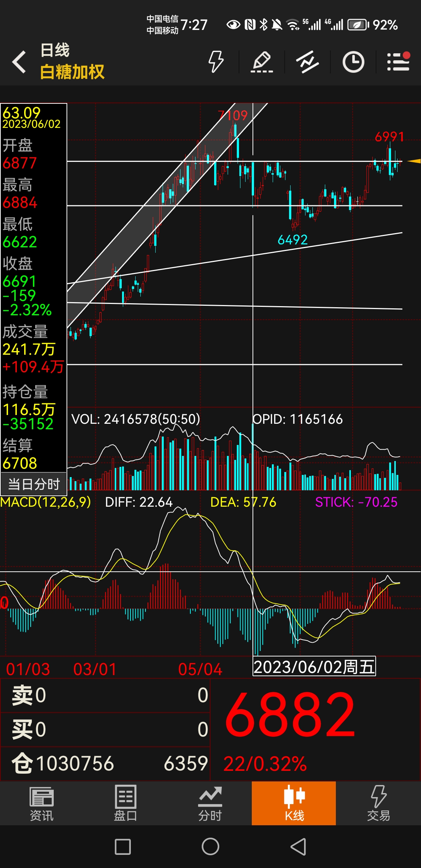Open the 资讯 news tab
This screenshot has width=421, height=868.
pyautogui.click(x=42, y=803)
